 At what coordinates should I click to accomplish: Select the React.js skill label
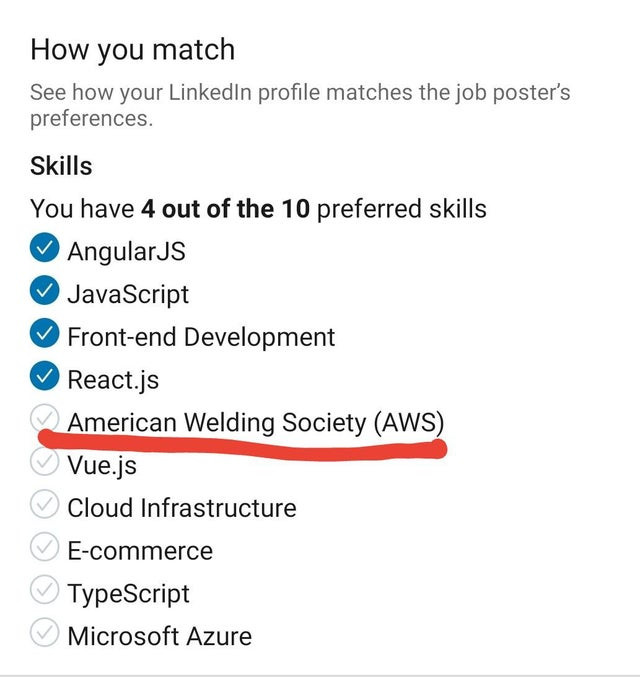(x=113, y=380)
